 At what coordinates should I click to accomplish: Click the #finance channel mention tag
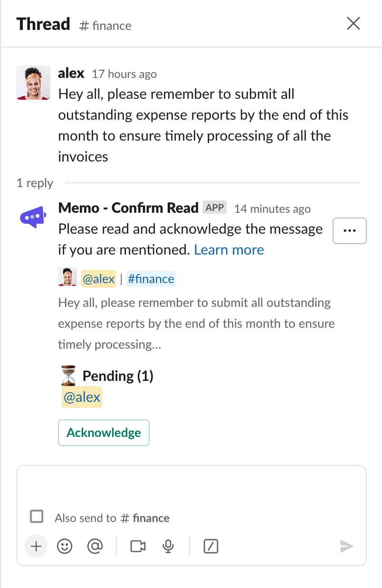[x=151, y=279]
